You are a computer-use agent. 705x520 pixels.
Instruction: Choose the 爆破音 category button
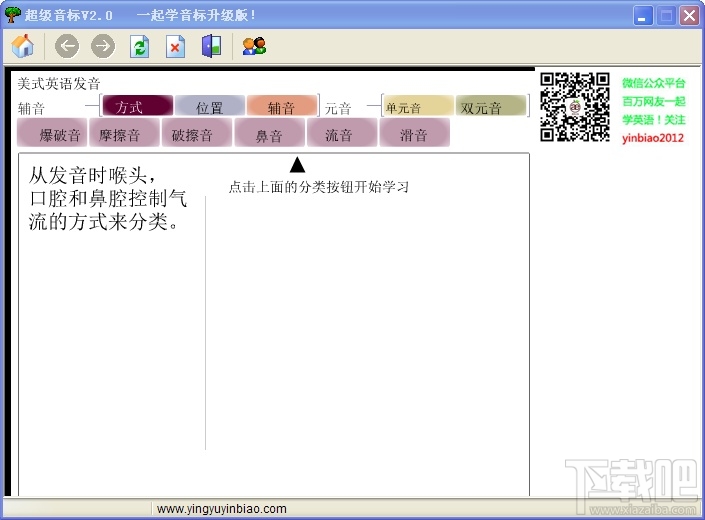[x=52, y=133]
